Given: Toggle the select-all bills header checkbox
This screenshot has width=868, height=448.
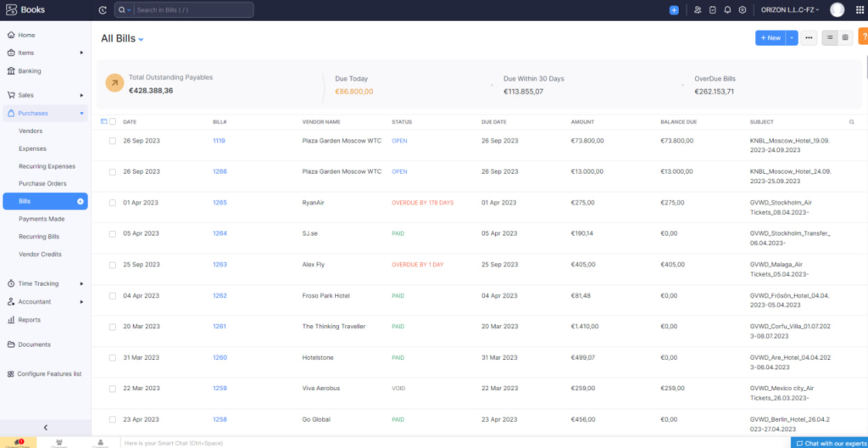Looking at the screenshot, I should [x=113, y=121].
